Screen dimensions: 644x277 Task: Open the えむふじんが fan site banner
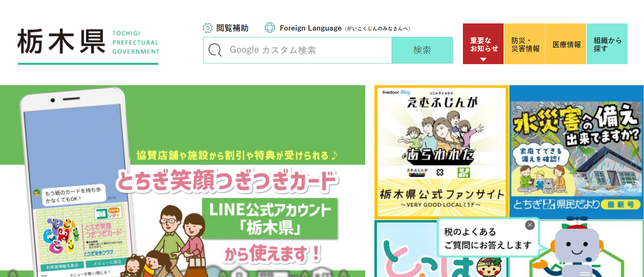pyautogui.click(x=441, y=152)
